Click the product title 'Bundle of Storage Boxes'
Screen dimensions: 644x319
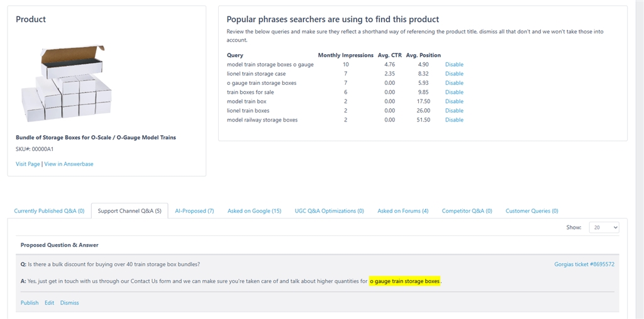[96, 138]
